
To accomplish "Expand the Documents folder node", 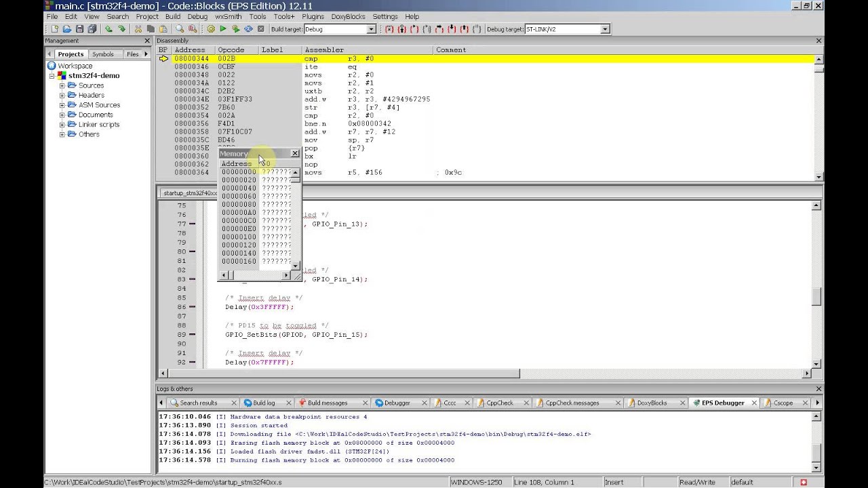I will [62, 115].
